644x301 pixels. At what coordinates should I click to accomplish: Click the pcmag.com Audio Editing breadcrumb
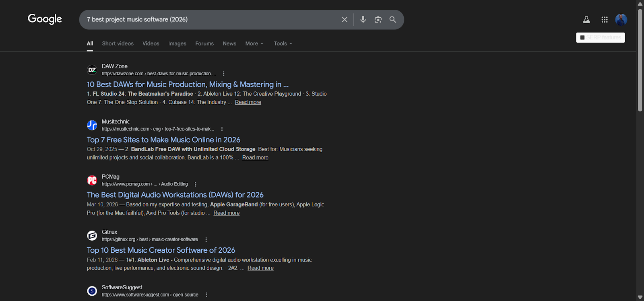[144, 184]
